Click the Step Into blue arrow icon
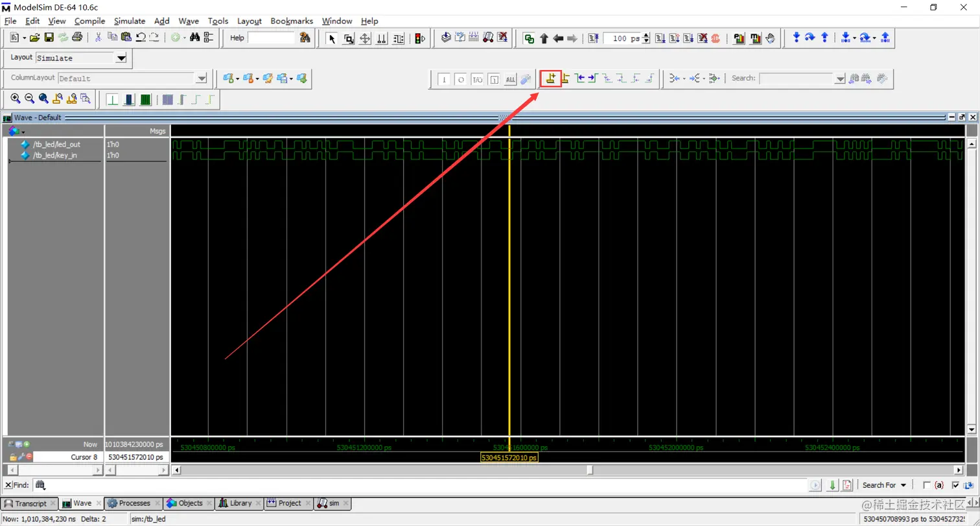The height and width of the screenshot is (526, 980). click(797, 38)
